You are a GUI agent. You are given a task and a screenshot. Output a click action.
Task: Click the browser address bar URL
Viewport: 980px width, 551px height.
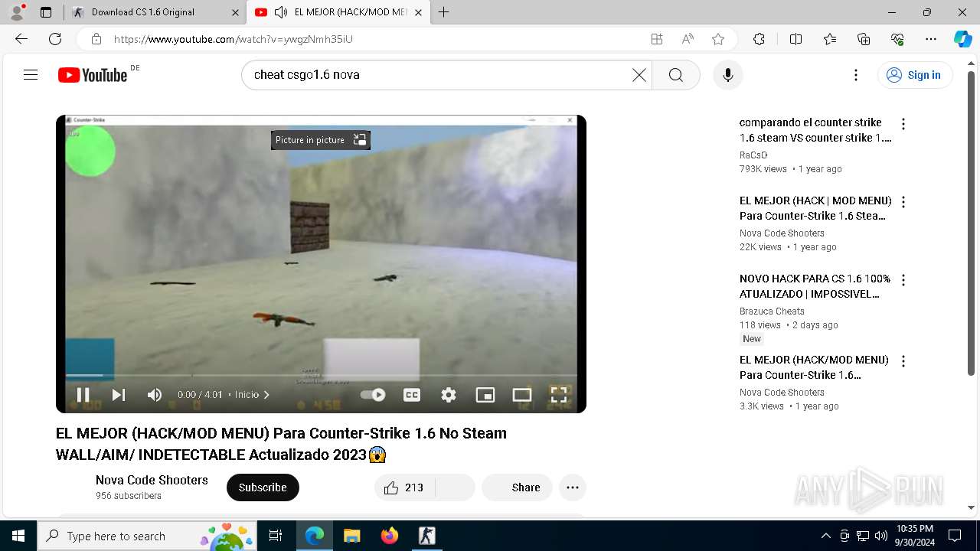pos(234,39)
